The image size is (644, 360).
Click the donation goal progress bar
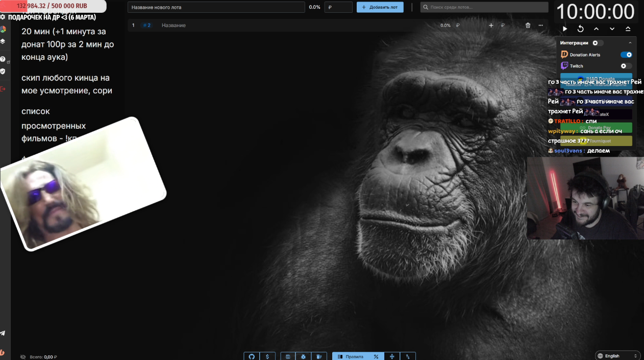(53, 6)
